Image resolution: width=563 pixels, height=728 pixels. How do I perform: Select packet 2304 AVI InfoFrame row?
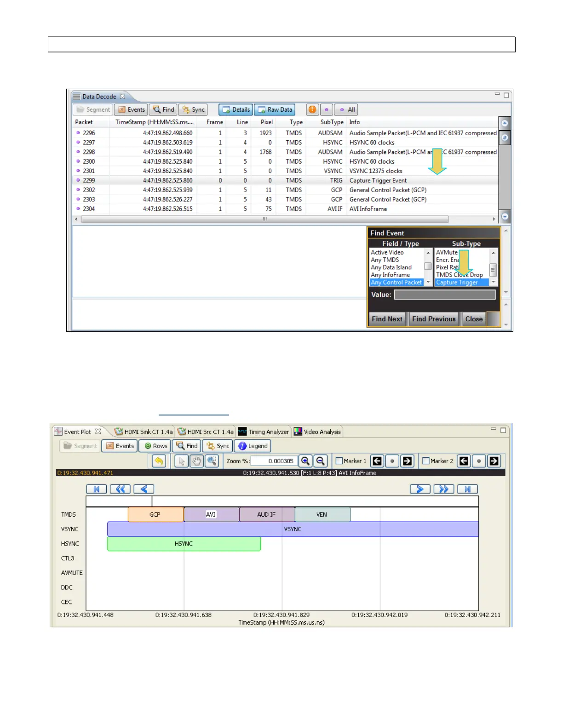pyautogui.click(x=286, y=209)
